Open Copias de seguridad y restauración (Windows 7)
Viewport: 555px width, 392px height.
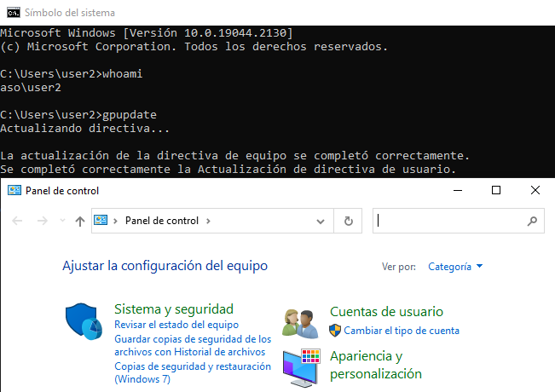[192, 372]
